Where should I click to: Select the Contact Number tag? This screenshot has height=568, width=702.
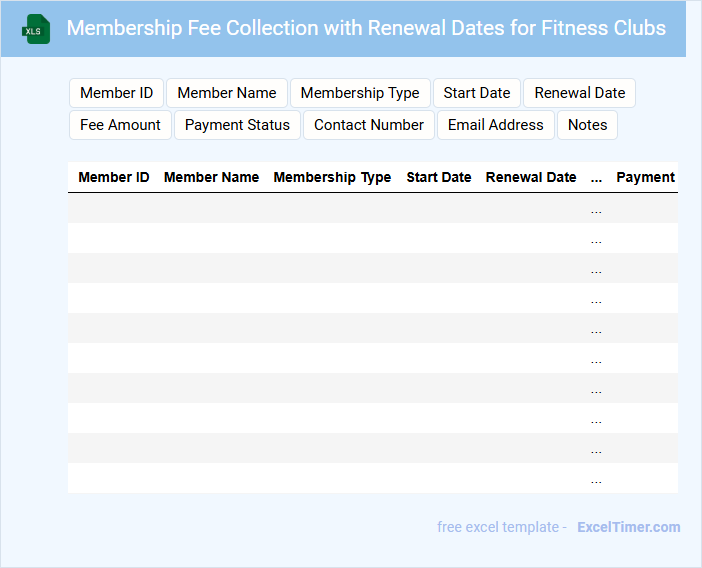click(x=369, y=125)
